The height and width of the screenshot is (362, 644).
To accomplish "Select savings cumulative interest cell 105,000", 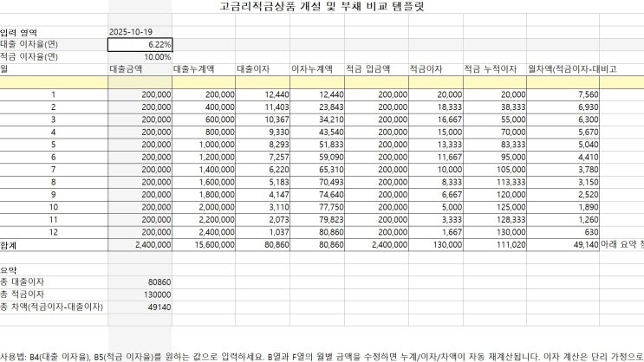I will point(495,170).
